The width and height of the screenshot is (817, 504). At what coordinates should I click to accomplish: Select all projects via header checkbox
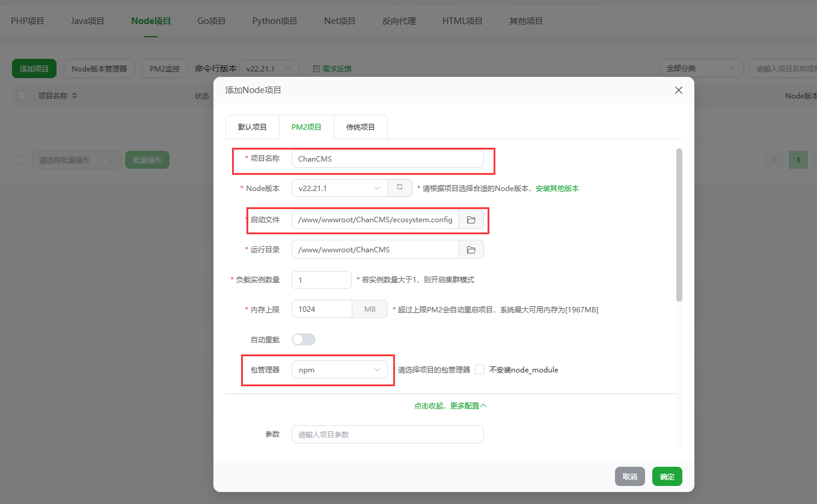coord(22,96)
